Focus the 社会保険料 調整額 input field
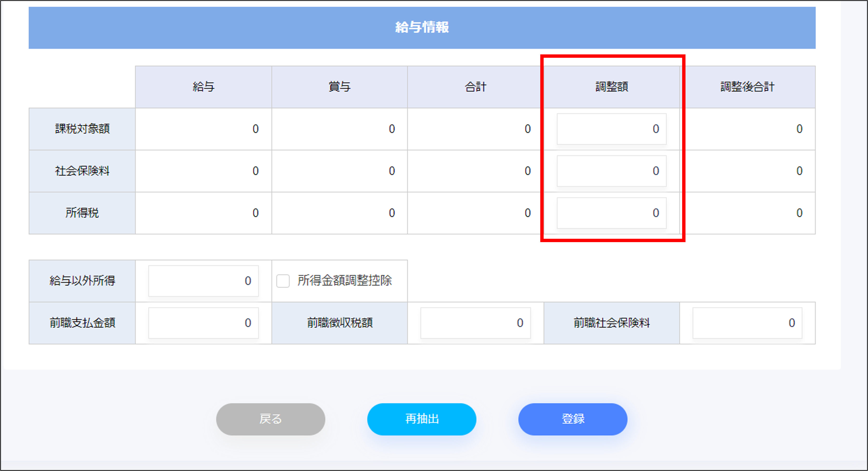Viewport: 868px width, 471px height. pos(612,171)
